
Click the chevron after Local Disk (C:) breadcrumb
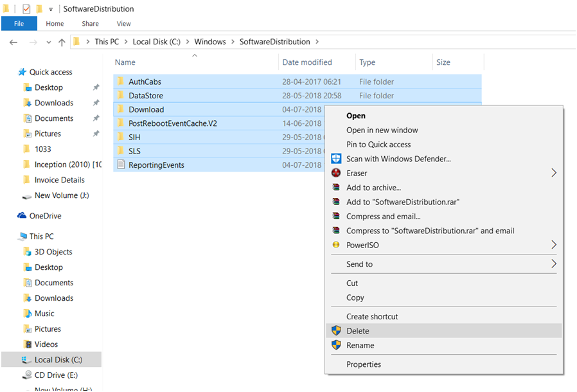pyautogui.click(x=188, y=42)
